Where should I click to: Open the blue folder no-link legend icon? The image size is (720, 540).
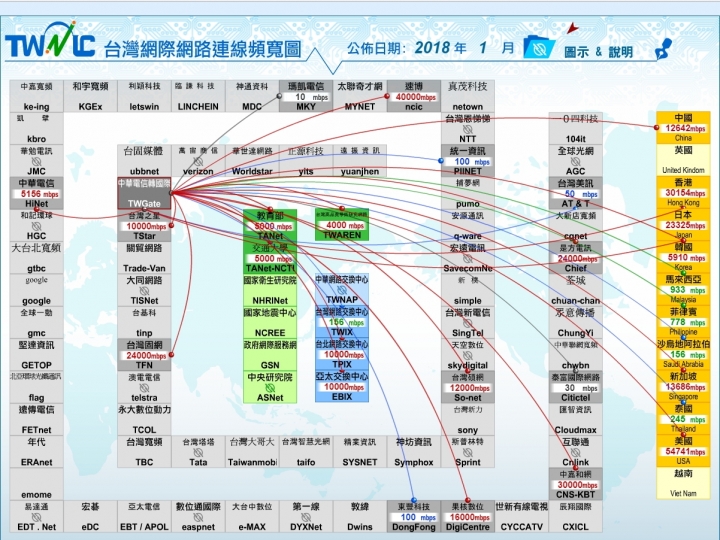539,46
